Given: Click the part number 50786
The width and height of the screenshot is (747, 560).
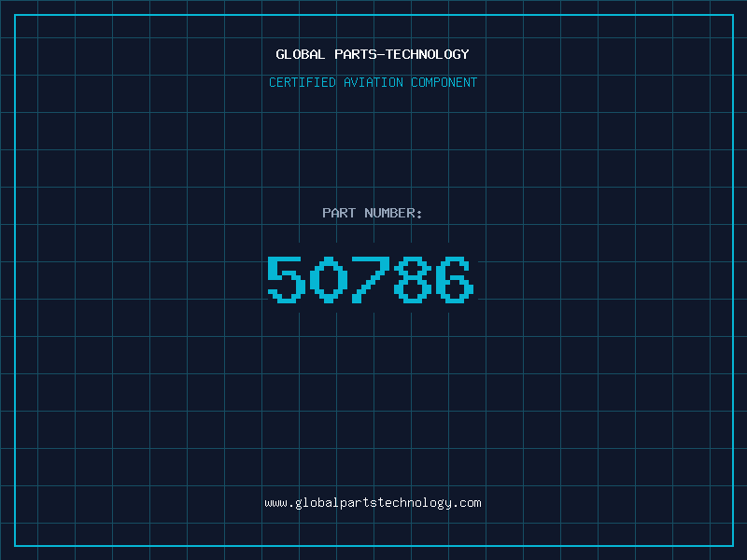Looking at the screenshot, I should pyautogui.click(x=371, y=279).
